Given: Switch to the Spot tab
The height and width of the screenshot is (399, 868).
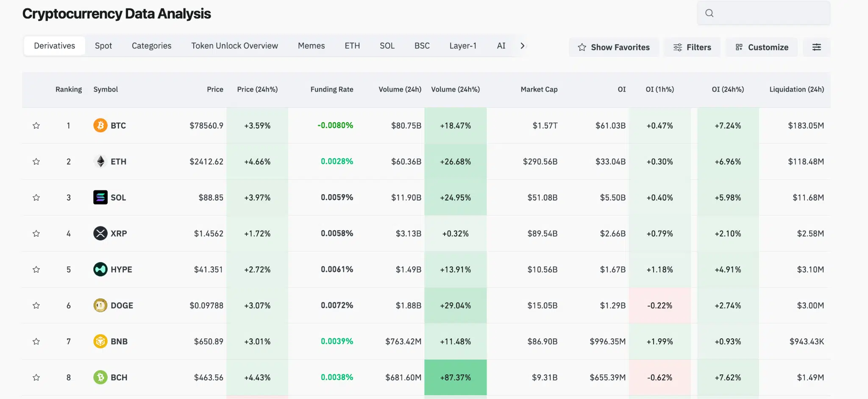Looking at the screenshot, I should tap(103, 45).
